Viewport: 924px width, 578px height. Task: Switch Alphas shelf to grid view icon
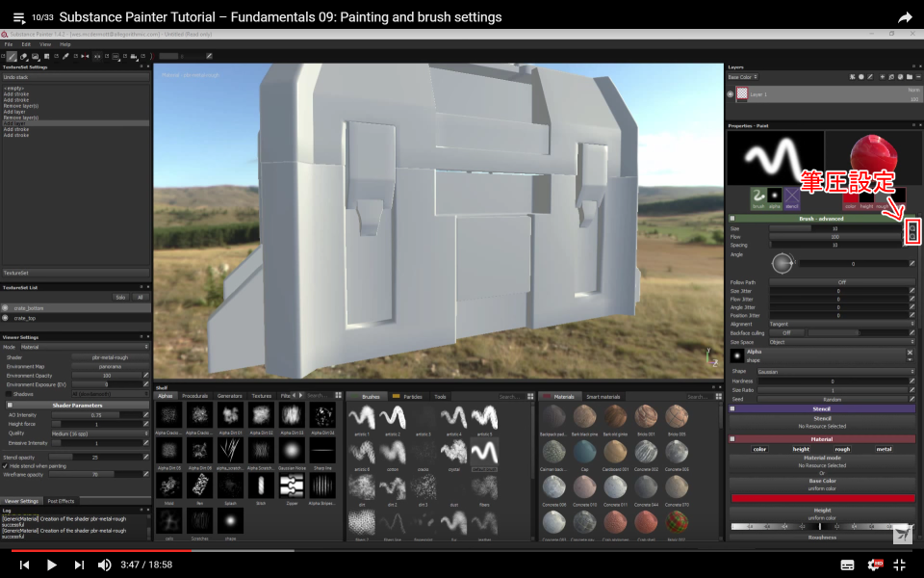[338, 396]
